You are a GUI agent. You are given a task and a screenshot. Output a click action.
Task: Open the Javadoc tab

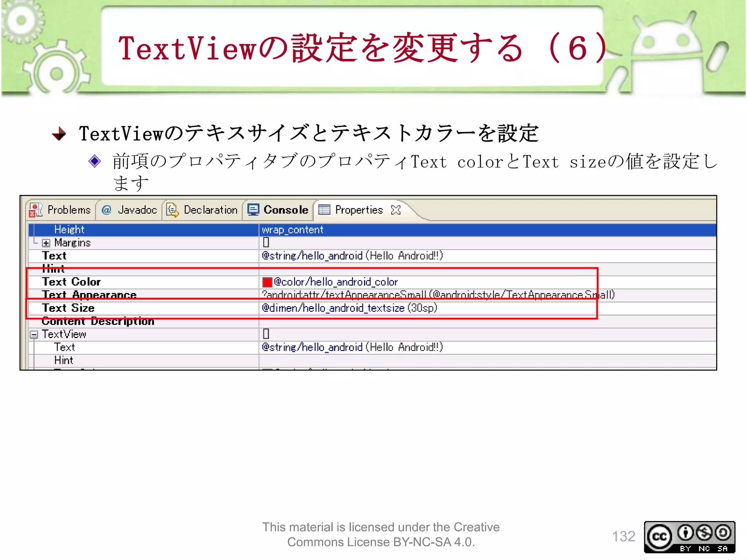[129, 210]
